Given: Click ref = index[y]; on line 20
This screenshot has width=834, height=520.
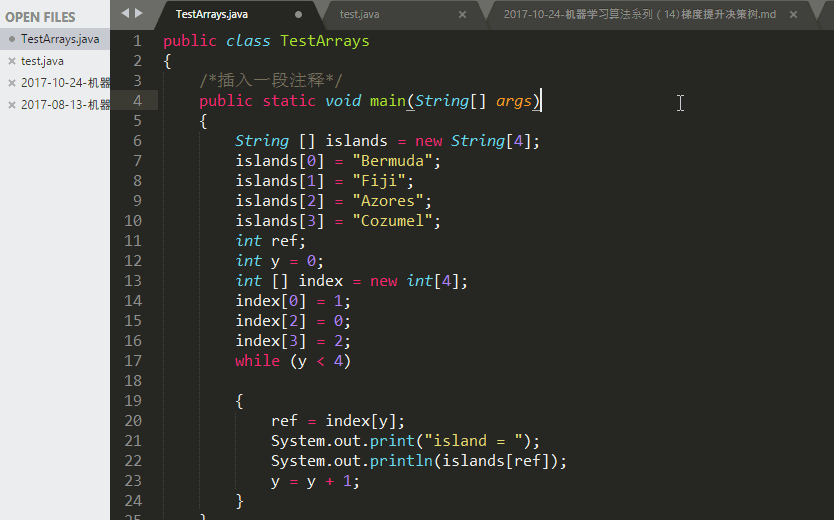Looking at the screenshot, I should (338, 421).
